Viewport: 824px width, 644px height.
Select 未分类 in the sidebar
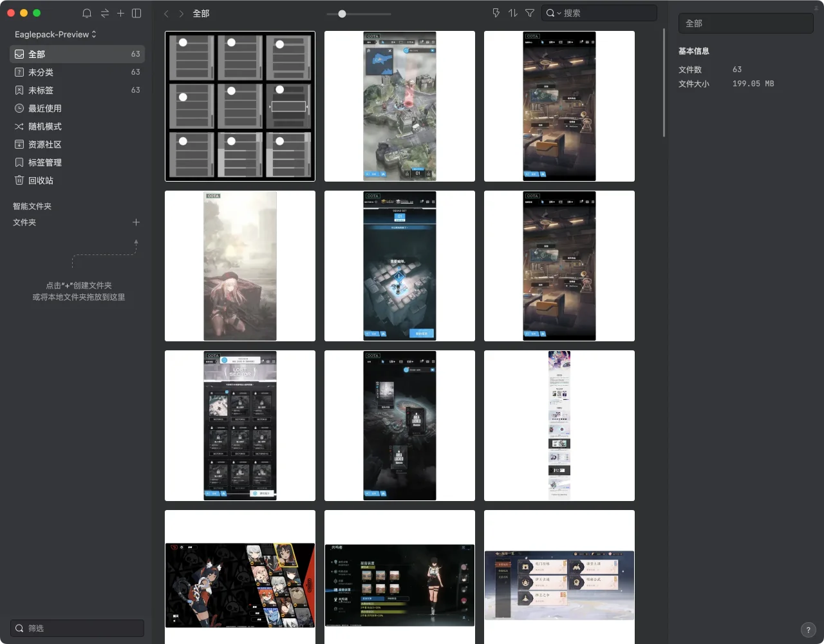(x=41, y=72)
